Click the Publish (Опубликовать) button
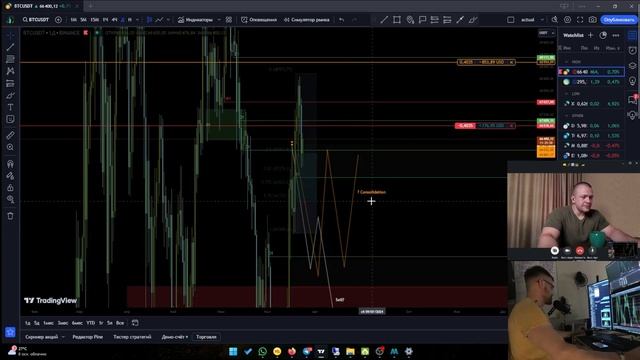This screenshot has height=360, width=640. pos(619,20)
